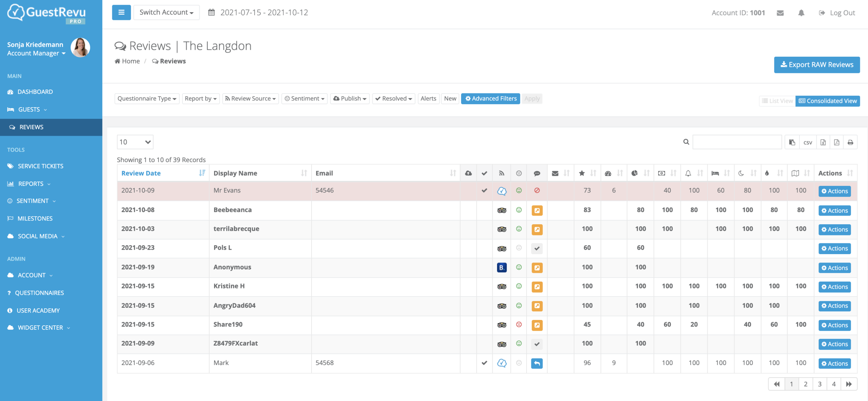Open Questionnaire Type dropdown
The width and height of the screenshot is (868, 401).
tap(147, 98)
